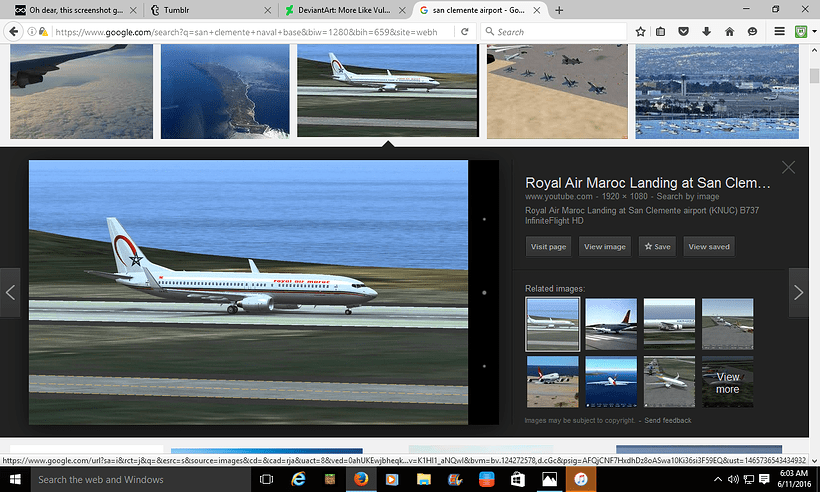The height and width of the screenshot is (492, 820).
Task: Close the image preview panel
Action: pos(788,167)
